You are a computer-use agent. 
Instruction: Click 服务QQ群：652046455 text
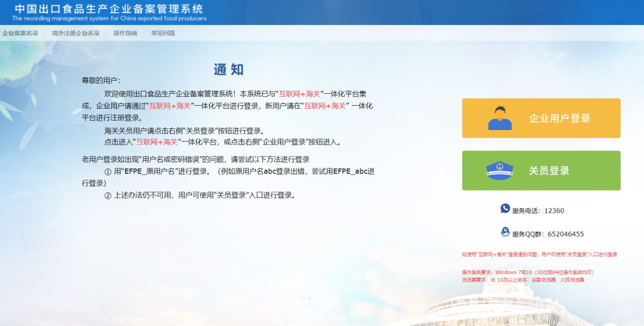pos(548,234)
